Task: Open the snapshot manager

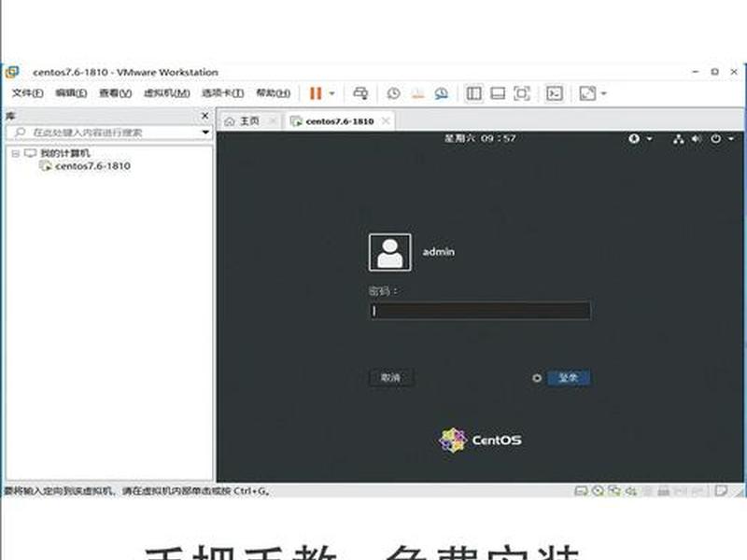Action: (442, 93)
